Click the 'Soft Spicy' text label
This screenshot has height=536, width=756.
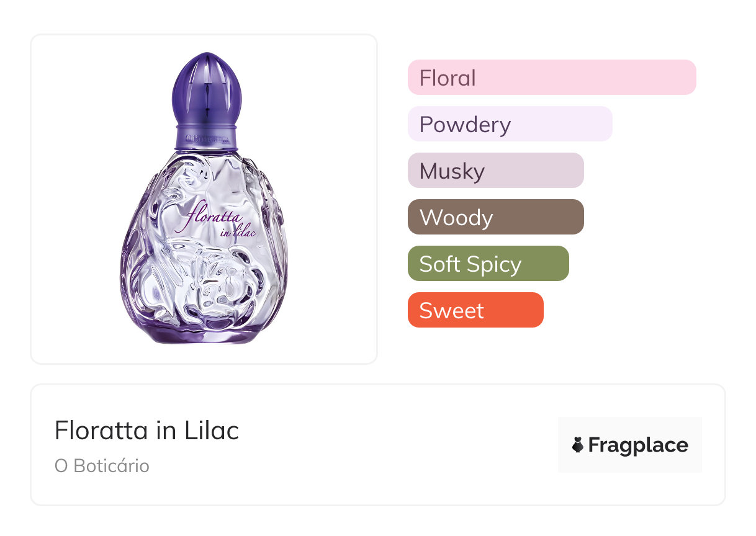point(470,264)
